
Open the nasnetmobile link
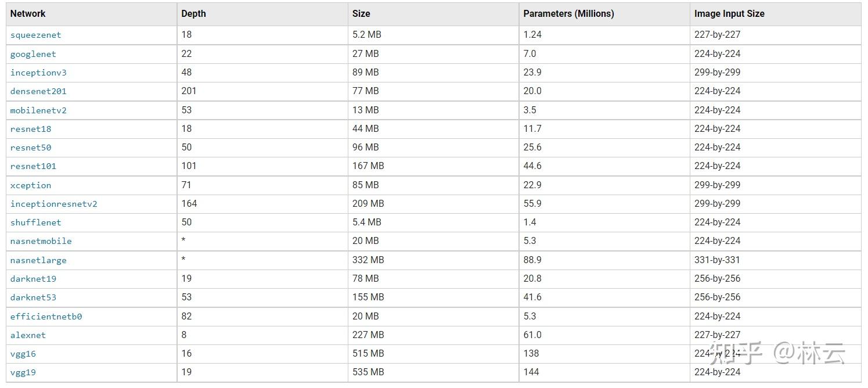[41, 241]
